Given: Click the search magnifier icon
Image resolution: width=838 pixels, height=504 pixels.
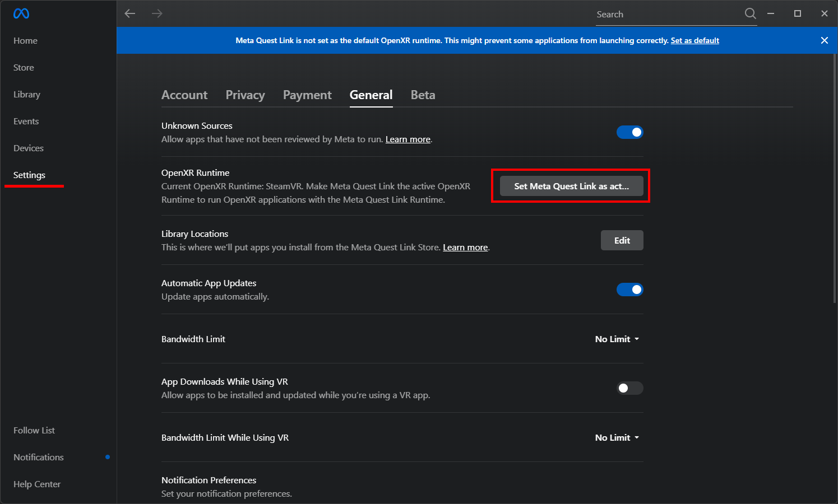Looking at the screenshot, I should point(750,14).
